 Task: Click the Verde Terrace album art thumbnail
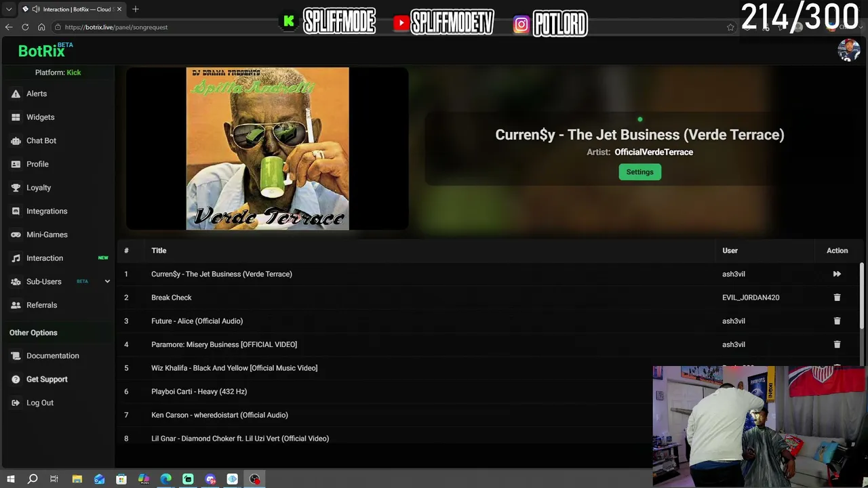267,148
